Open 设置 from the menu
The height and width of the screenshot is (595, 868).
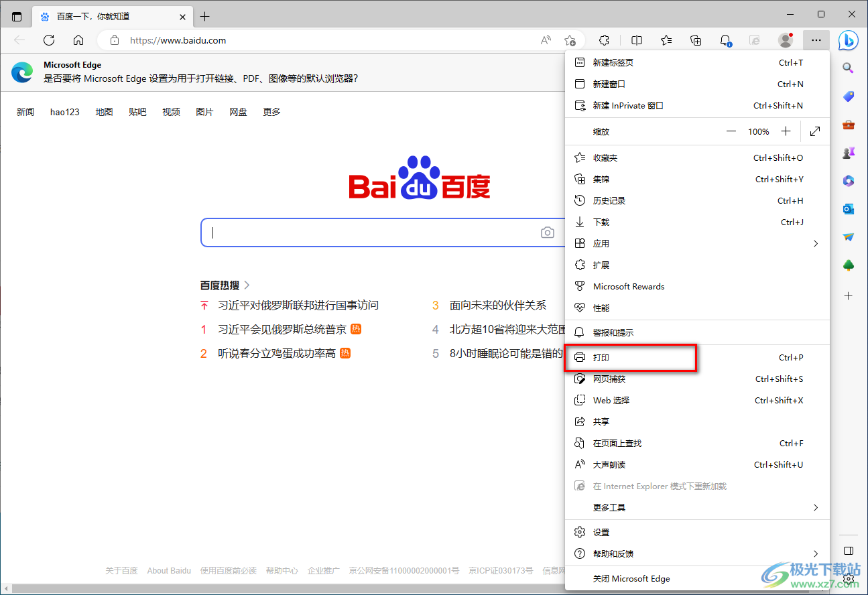point(697,532)
